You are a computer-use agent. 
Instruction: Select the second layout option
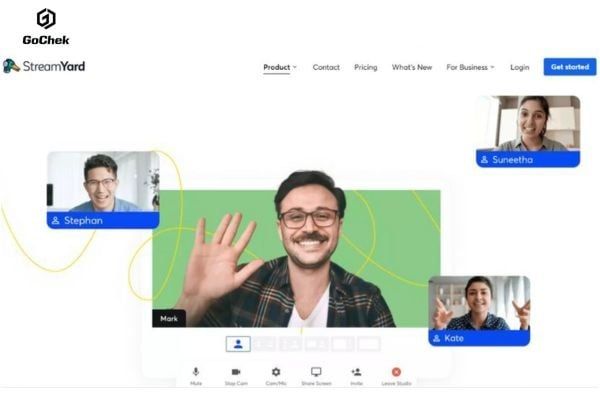[265, 344]
